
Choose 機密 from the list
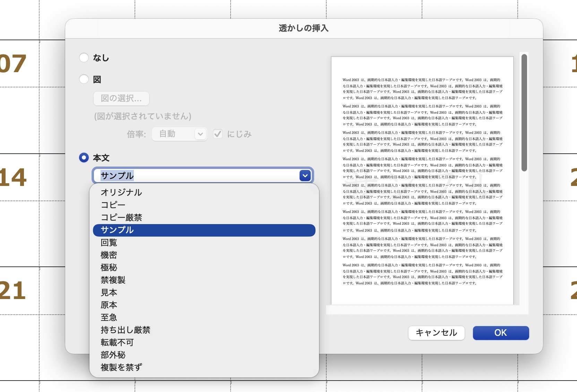[x=204, y=255]
